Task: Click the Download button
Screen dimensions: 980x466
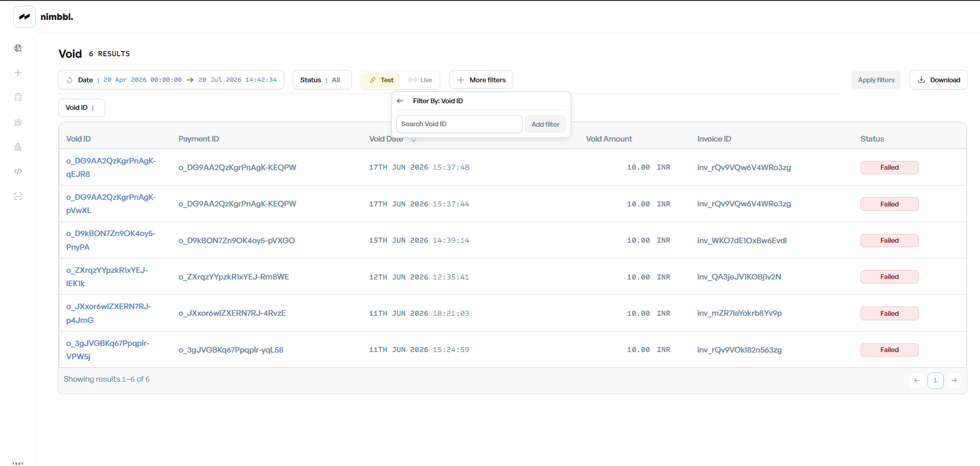Action: 938,80
